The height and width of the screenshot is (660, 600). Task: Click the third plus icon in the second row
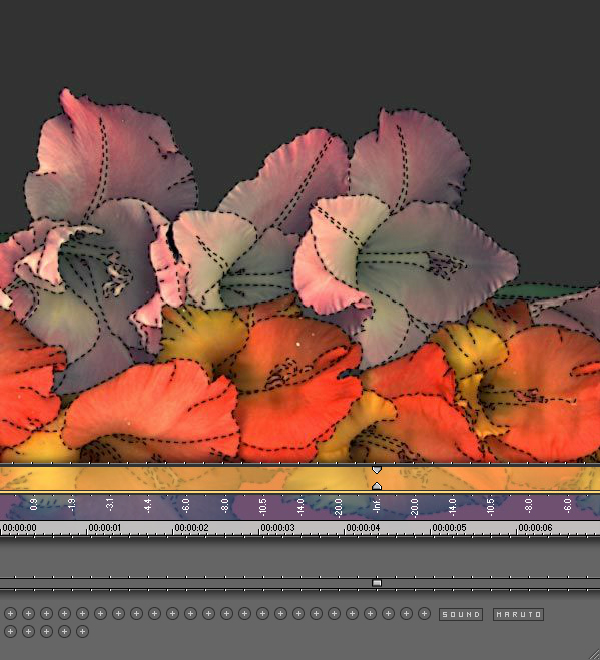(46, 631)
